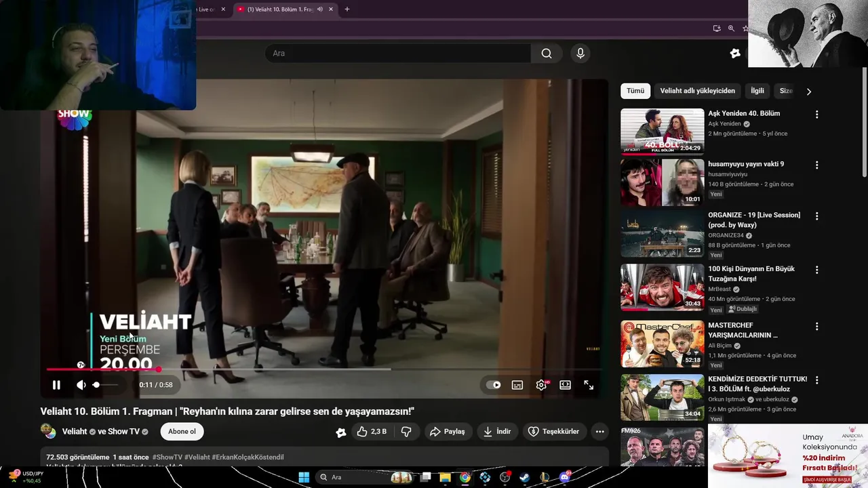
Task: Click the #ErkanKolçakKöstendil hashtag
Action: point(248,457)
